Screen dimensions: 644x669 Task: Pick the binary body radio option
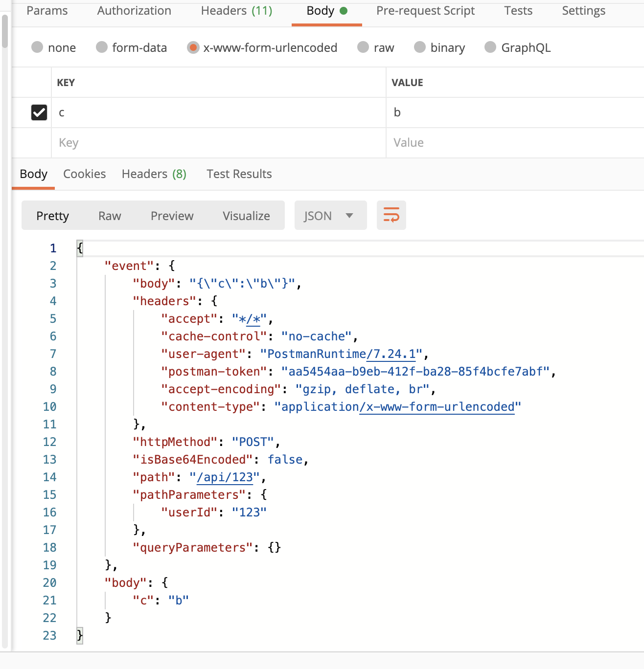420,47
